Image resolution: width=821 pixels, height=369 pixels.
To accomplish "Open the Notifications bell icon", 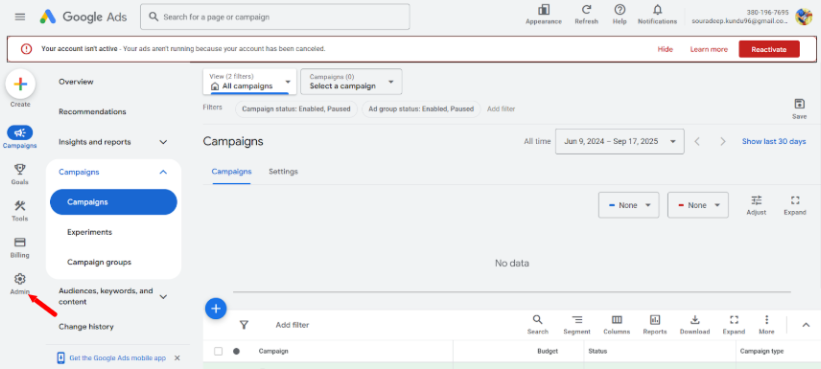I will tap(657, 9).
